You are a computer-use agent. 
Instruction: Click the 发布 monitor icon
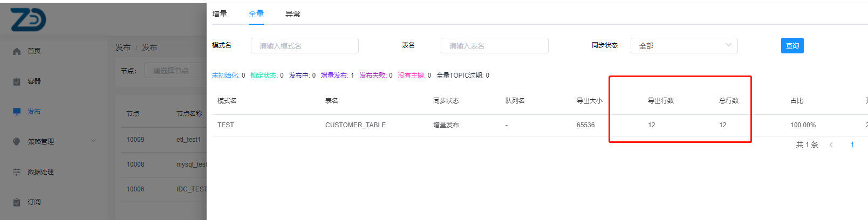(x=17, y=112)
